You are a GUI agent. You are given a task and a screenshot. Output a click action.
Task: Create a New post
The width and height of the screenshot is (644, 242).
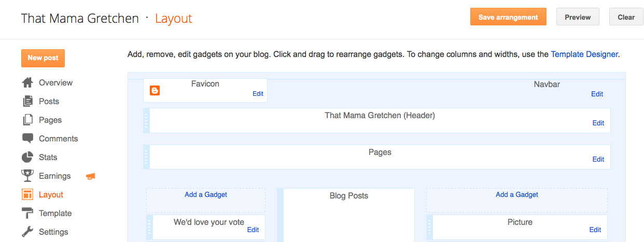click(x=43, y=58)
